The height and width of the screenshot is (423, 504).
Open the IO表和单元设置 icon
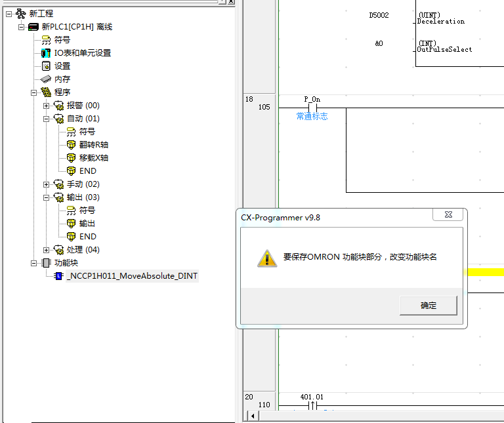pos(46,53)
